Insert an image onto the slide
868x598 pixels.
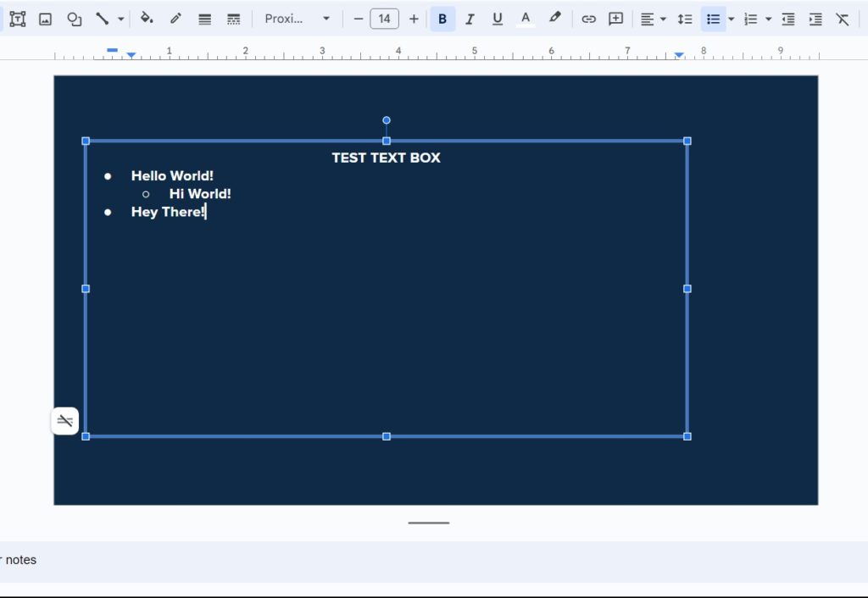46,18
